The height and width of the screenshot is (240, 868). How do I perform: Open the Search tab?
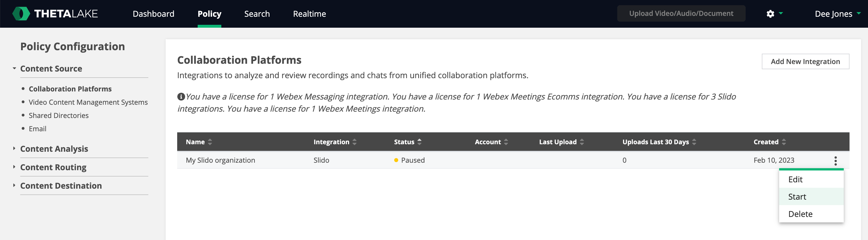click(x=257, y=14)
